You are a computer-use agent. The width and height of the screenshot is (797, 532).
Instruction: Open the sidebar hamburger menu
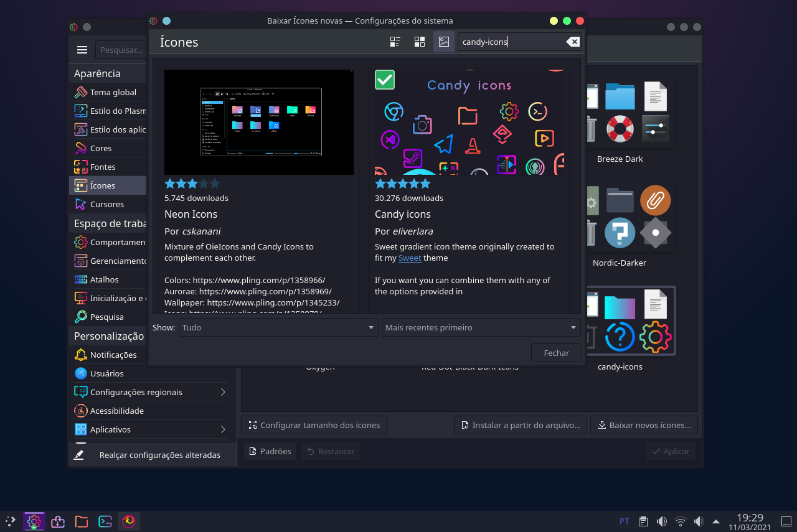(x=82, y=49)
